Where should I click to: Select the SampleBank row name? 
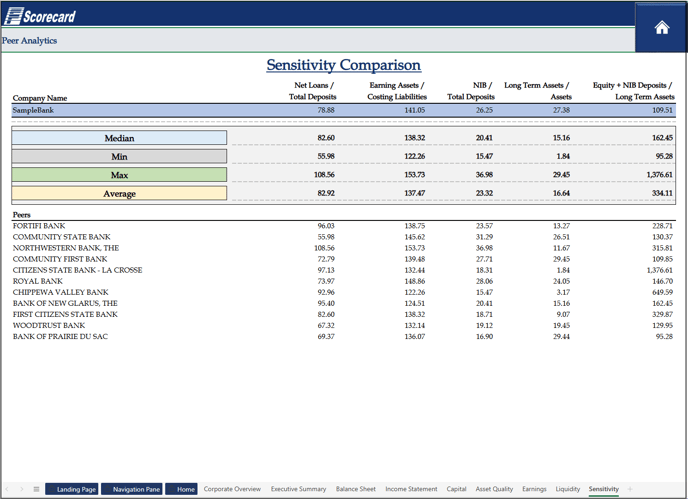33,110
